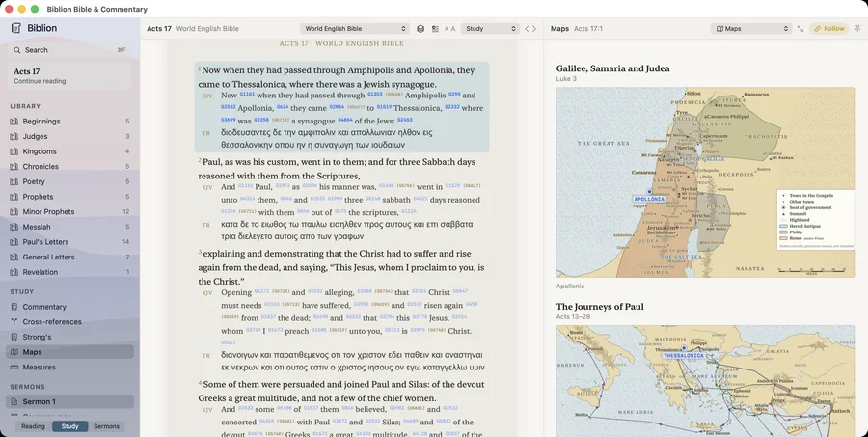Open the Study view mode dropdown
This screenshot has height=437, width=868.
coord(490,29)
